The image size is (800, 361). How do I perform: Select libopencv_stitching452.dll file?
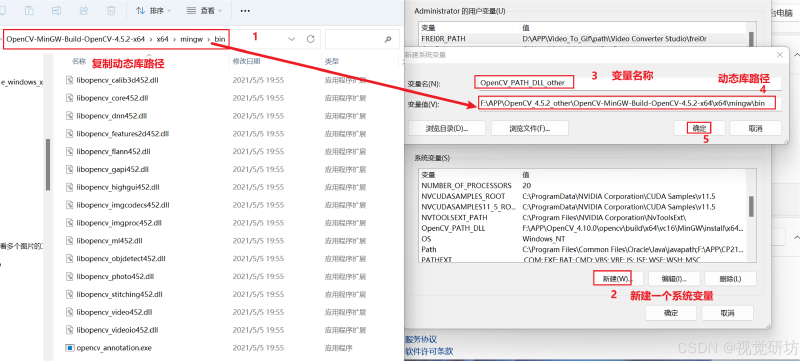pos(119,294)
